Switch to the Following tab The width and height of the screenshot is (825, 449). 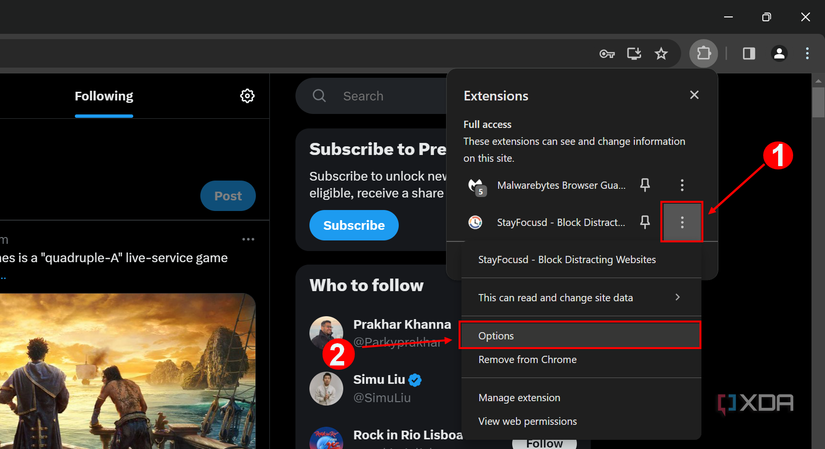click(x=104, y=96)
